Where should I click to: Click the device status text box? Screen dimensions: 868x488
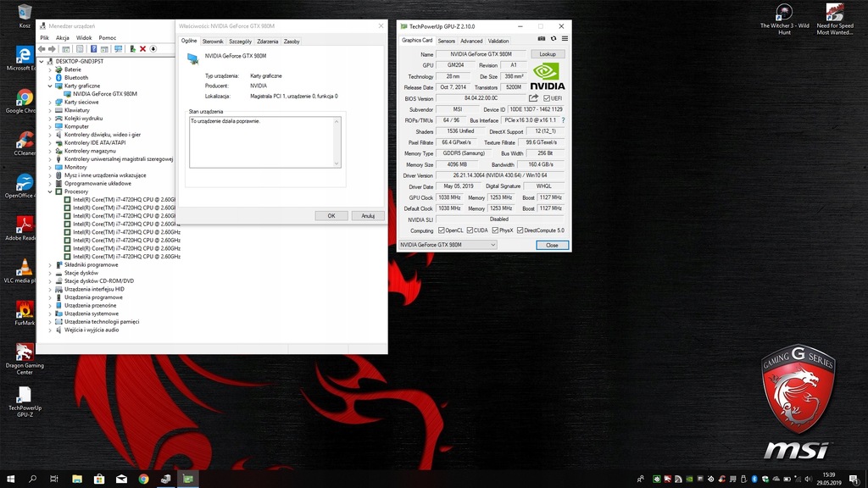(x=265, y=142)
